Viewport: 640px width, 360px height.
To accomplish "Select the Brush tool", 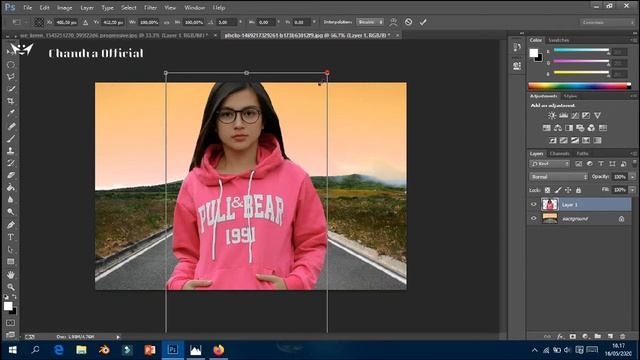I will 11,139.
